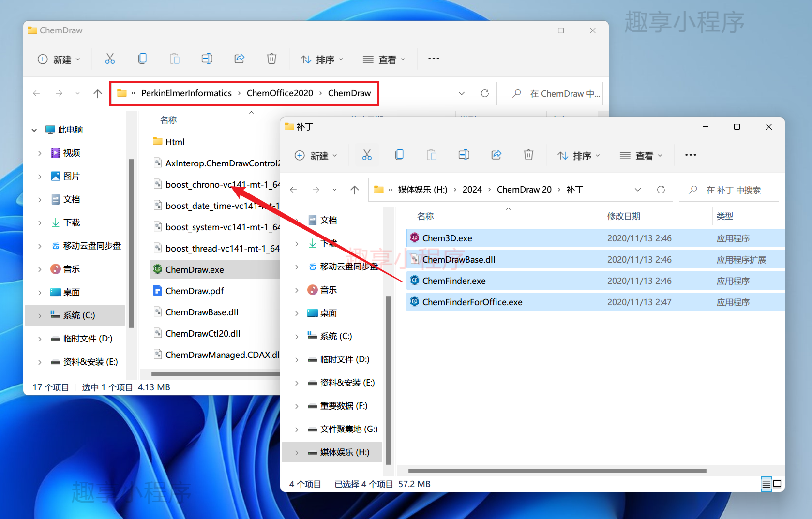The image size is (812, 519).
Task: Open more options ellipsis in 补丁 window
Action: pyautogui.click(x=691, y=155)
